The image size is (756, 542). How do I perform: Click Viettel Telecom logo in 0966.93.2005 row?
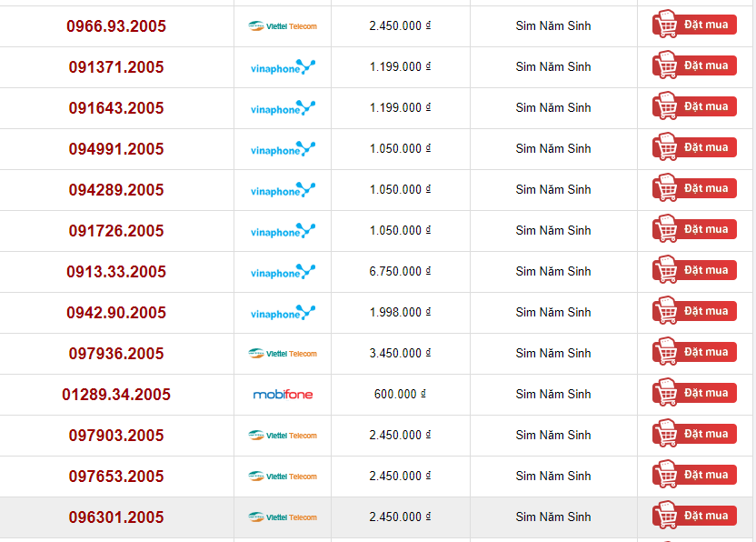283,26
